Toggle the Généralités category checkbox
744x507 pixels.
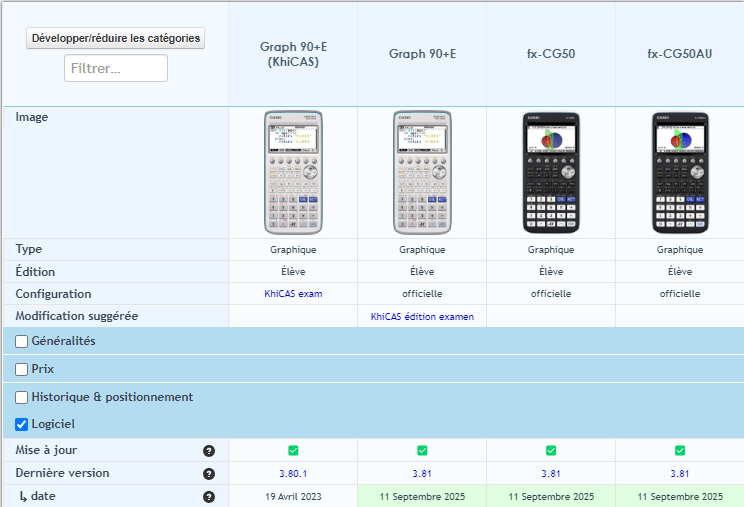[x=21, y=341]
